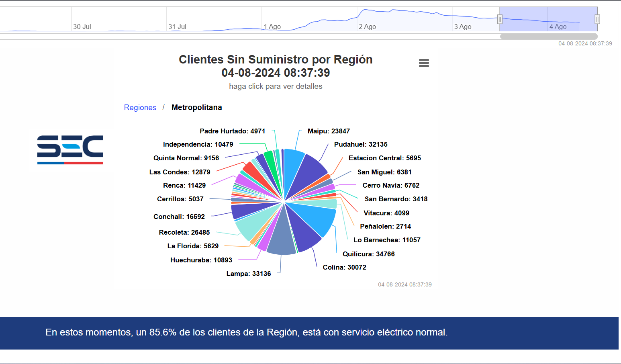The width and height of the screenshot is (621, 364).
Task: Click the 31 Jul timeline marker
Action: (177, 27)
